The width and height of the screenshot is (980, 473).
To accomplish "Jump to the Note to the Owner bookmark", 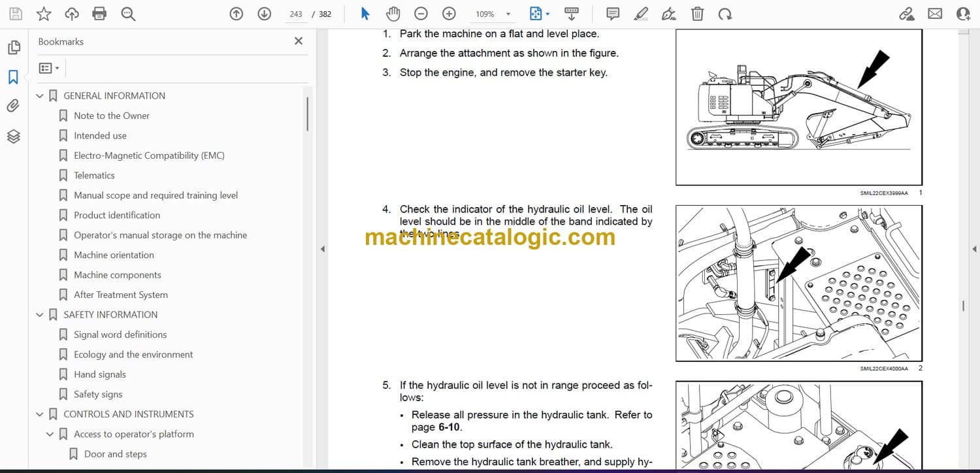I will coord(112,116).
